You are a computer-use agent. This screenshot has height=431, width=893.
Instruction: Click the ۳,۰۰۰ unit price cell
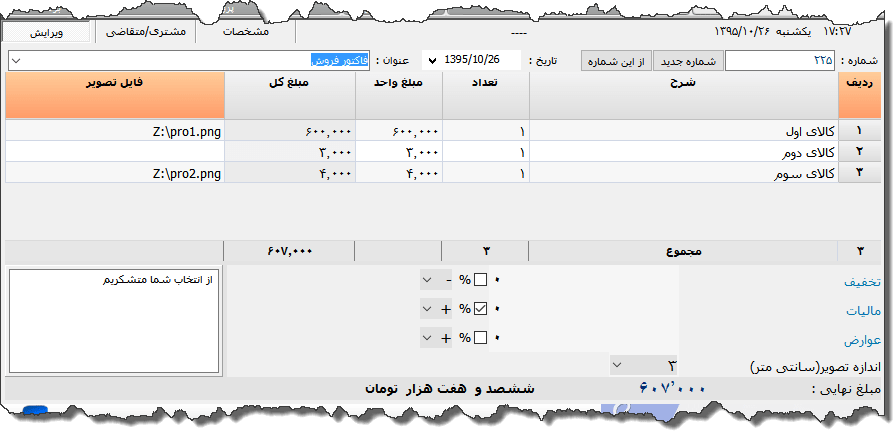(x=399, y=152)
